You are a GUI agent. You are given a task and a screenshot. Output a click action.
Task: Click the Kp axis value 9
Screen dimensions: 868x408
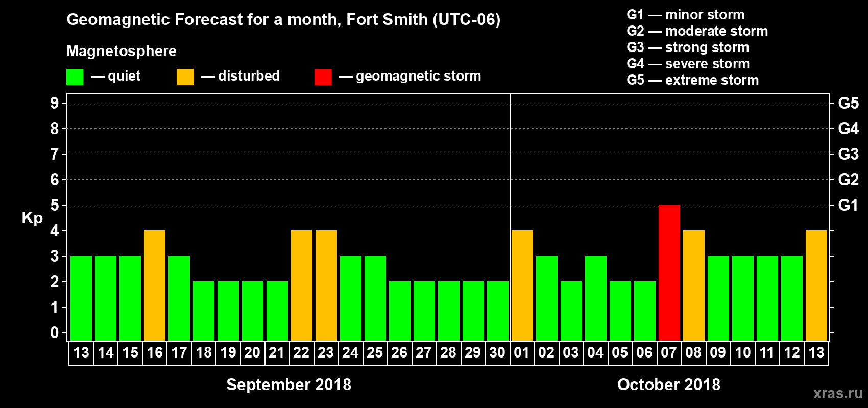(55, 103)
